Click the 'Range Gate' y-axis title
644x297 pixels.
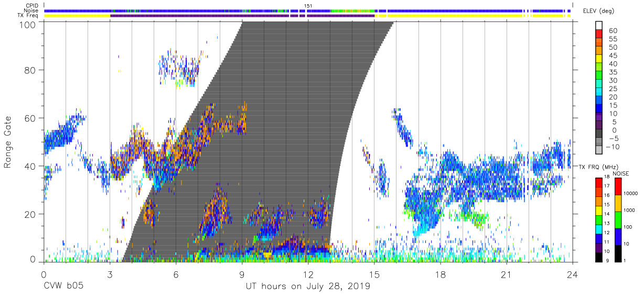point(8,141)
